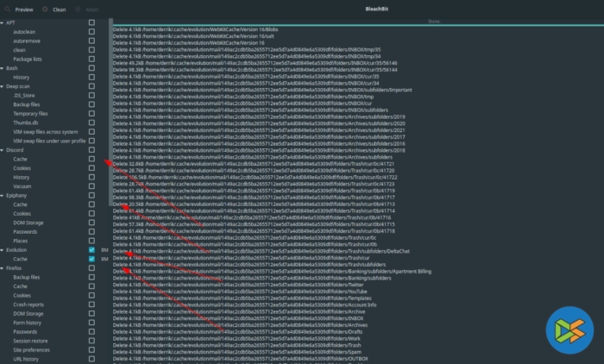Click the Preview magnifier icon
The width and height of the screenshot is (604, 364).
click(x=7, y=9)
